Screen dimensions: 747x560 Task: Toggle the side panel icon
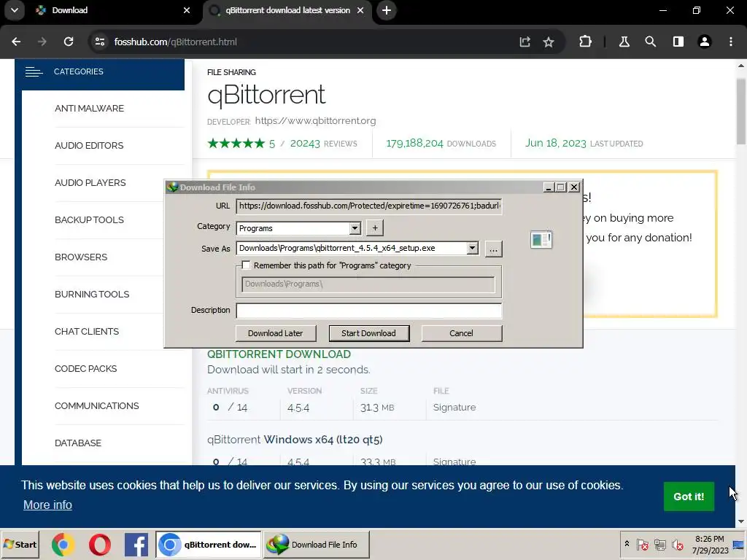point(678,42)
